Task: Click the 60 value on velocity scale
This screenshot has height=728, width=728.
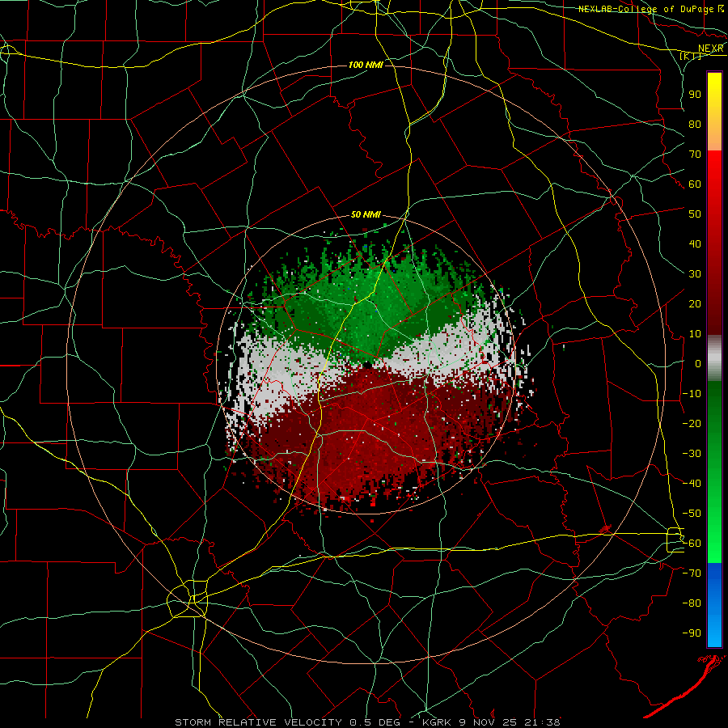Action: pos(695,184)
